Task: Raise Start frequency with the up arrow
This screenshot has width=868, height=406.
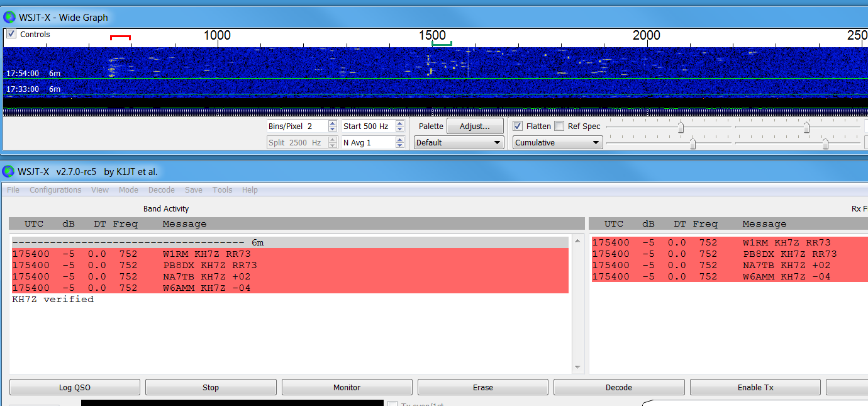Action: click(x=400, y=123)
